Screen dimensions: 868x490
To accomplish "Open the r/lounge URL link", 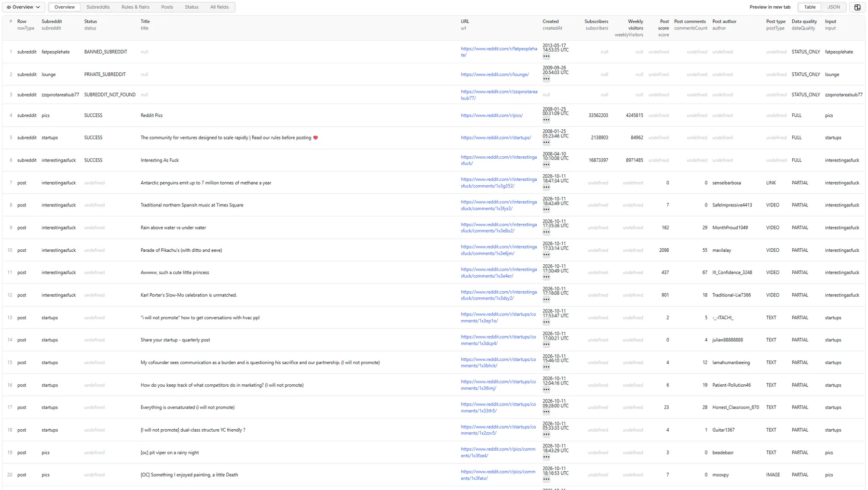I will [495, 75].
